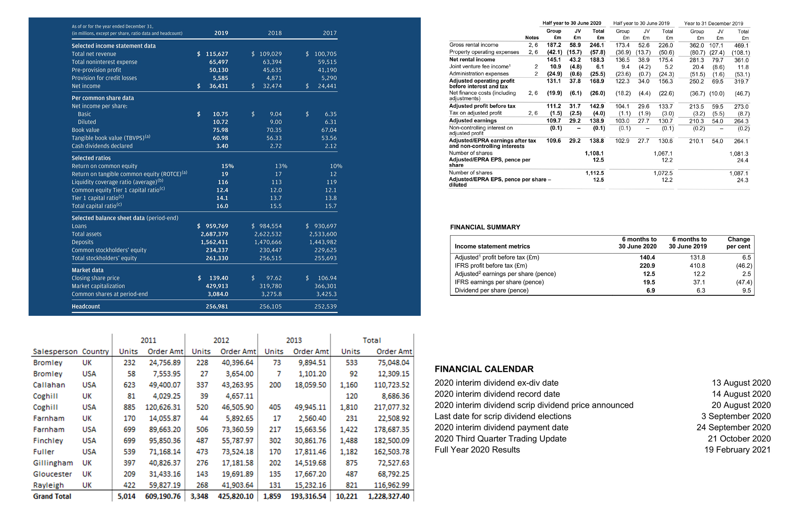The width and height of the screenshot is (787, 532).
Task: Select the Dividend per share (pence) row
Action: tap(491, 290)
